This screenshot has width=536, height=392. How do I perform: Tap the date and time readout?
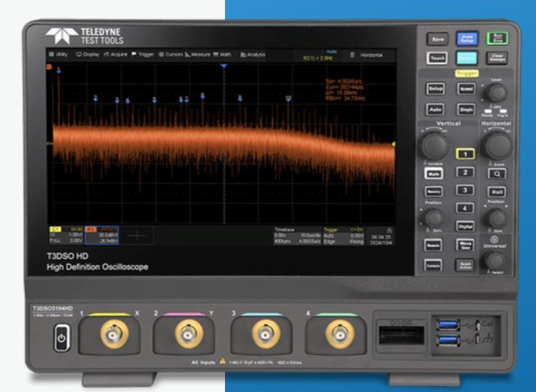coord(381,239)
